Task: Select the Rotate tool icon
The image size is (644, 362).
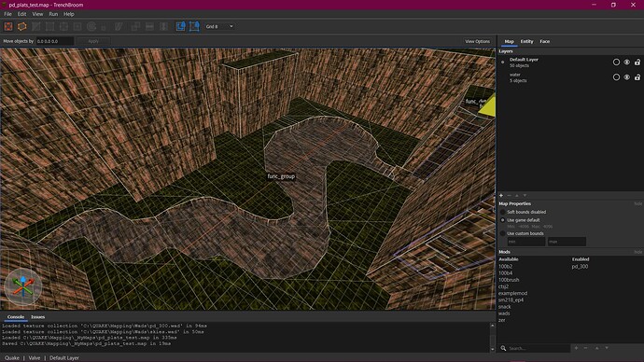Action: point(91,27)
